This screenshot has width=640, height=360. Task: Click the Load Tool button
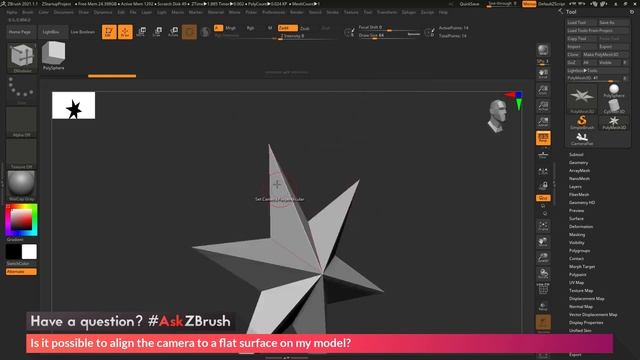(582, 23)
